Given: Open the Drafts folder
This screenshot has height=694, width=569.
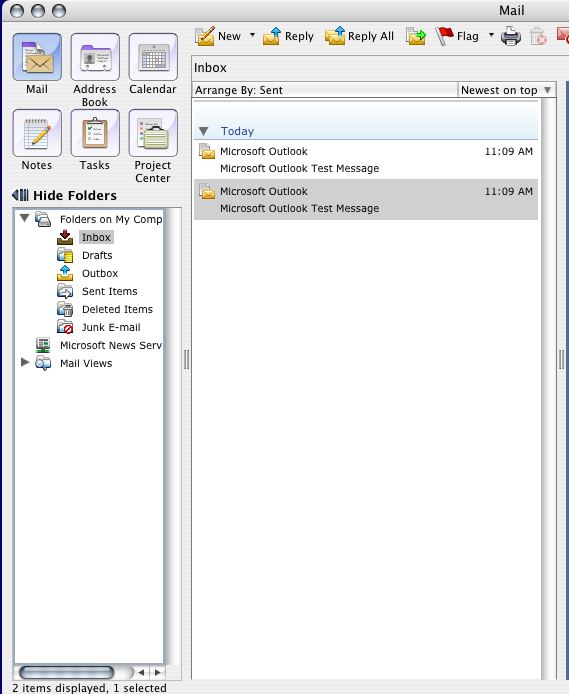Looking at the screenshot, I should [x=97, y=255].
